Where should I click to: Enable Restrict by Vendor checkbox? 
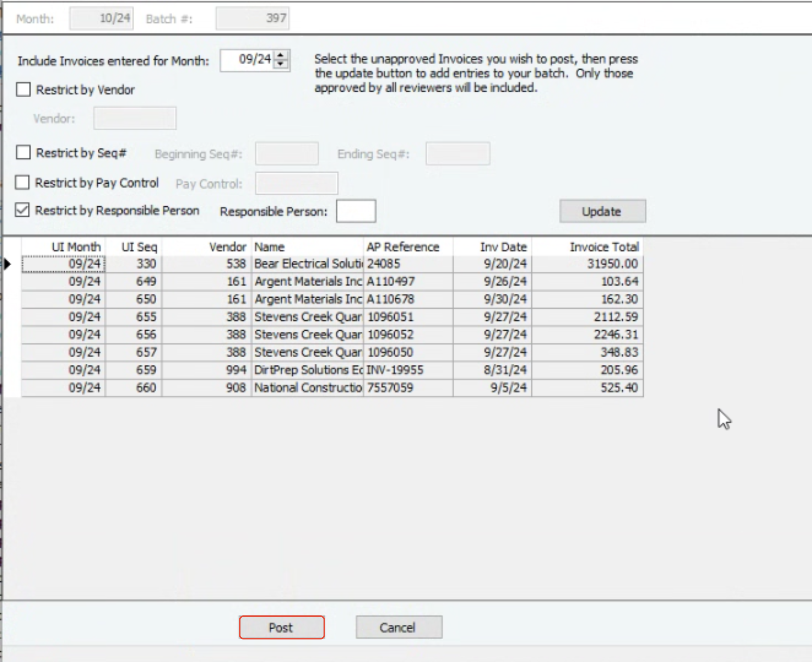23,90
